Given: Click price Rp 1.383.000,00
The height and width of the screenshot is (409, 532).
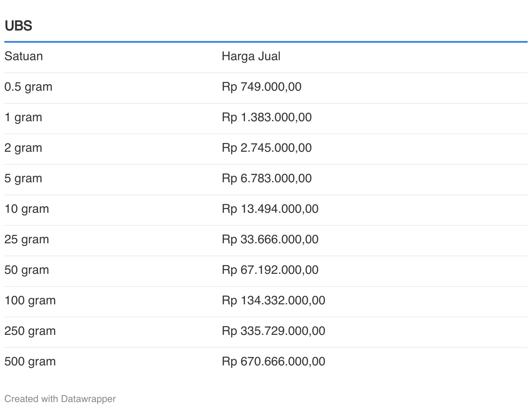Looking at the screenshot, I should coord(267,117).
